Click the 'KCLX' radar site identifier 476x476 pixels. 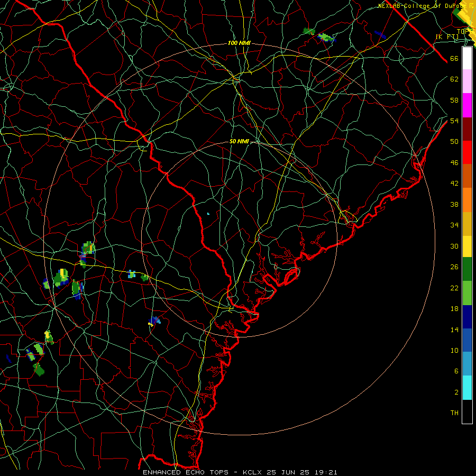click(253, 472)
